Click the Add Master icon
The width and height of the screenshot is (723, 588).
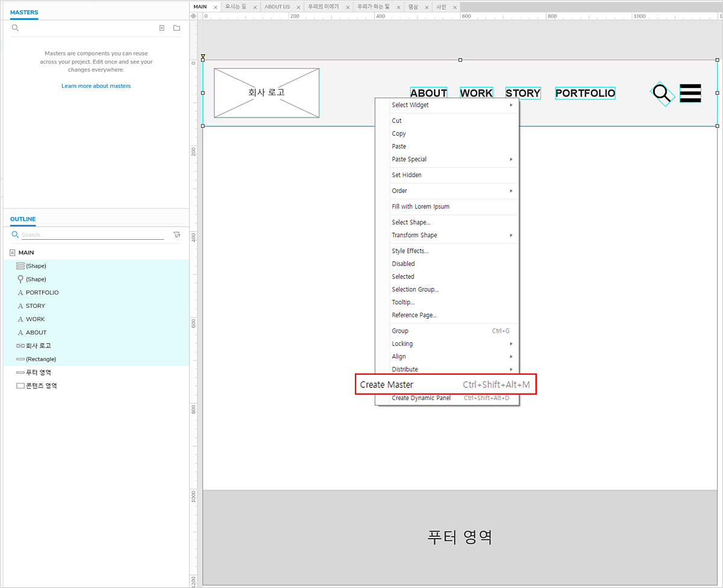tap(161, 28)
